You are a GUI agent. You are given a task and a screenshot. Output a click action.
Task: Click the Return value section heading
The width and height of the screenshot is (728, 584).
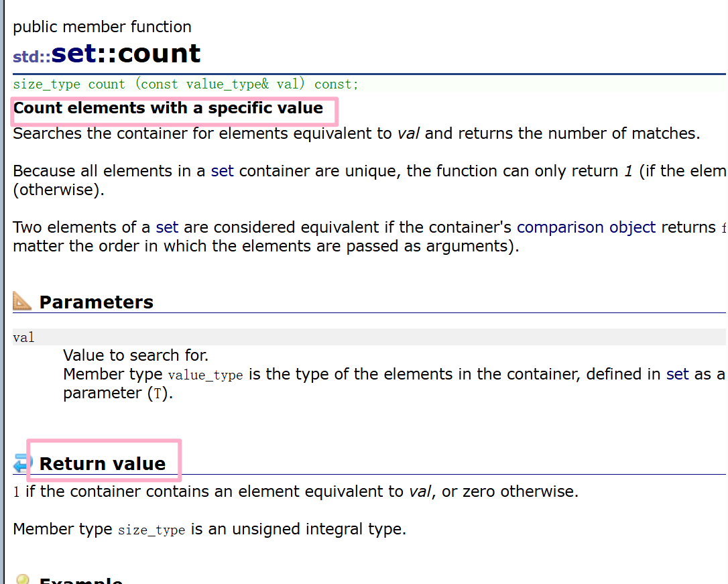(x=103, y=463)
